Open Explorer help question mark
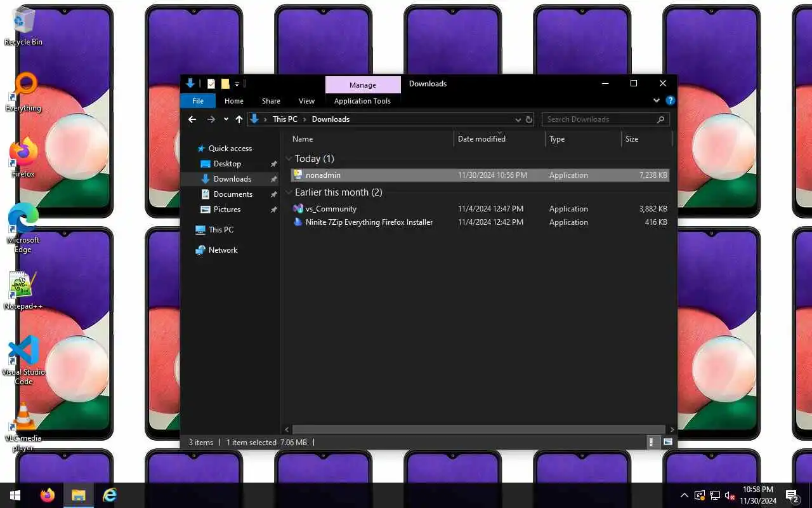The width and height of the screenshot is (812, 508). pyautogui.click(x=670, y=101)
